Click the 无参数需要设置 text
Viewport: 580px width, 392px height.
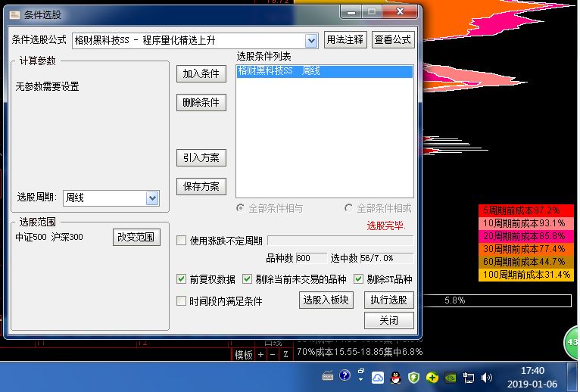(x=48, y=86)
